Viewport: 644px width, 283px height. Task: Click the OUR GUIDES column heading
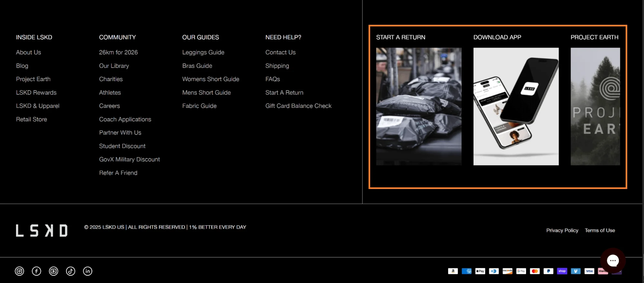click(x=200, y=37)
